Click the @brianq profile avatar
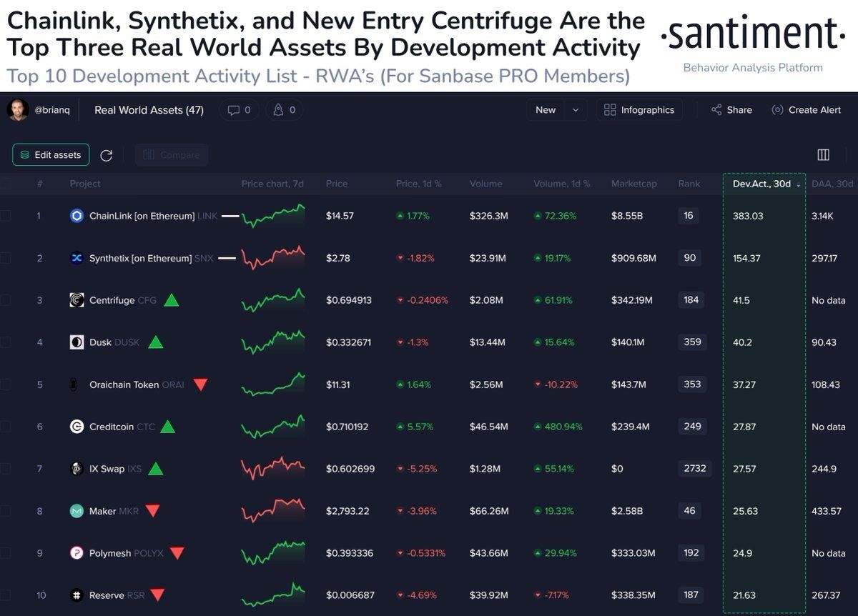 17,110
